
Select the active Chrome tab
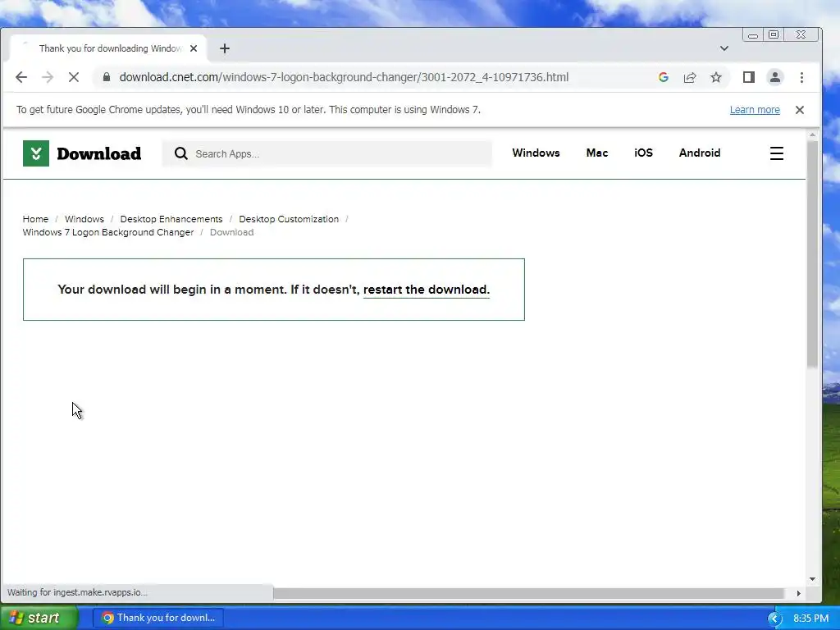(109, 48)
